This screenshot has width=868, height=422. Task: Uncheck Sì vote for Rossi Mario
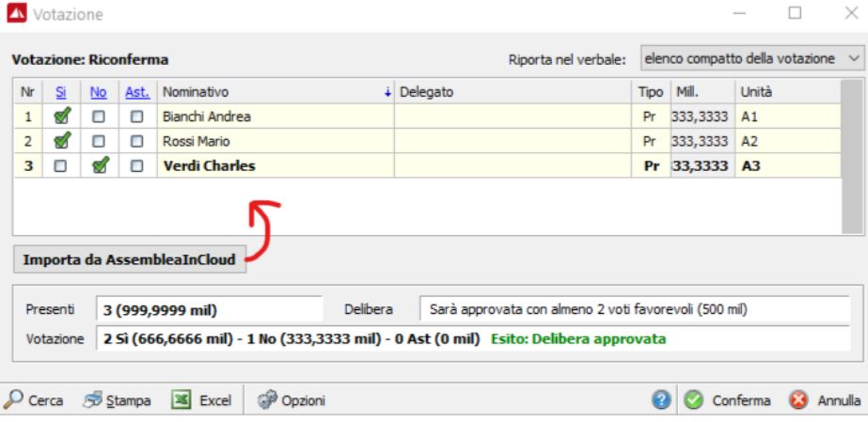tap(61, 141)
